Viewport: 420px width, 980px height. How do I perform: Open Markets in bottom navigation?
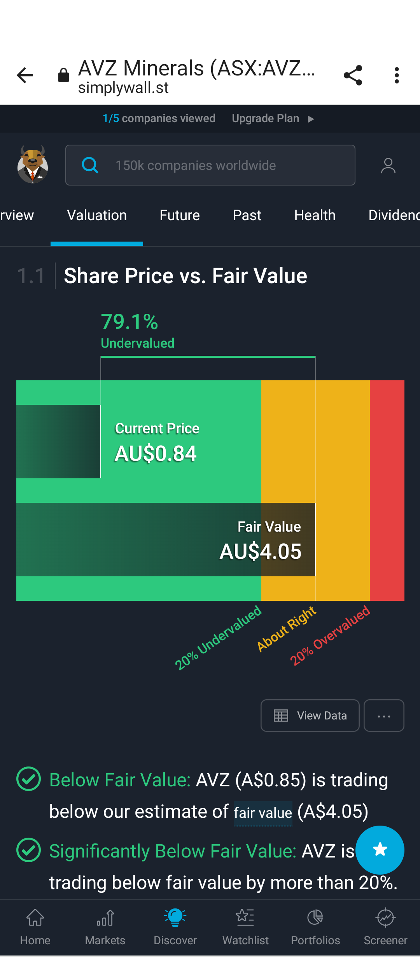105,927
